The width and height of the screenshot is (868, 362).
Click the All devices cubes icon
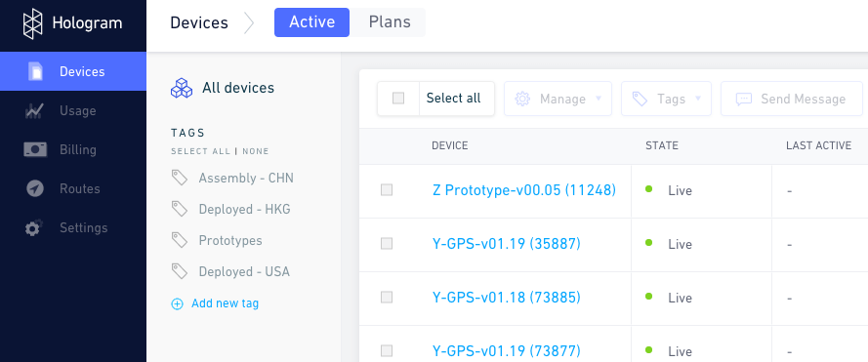click(181, 88)
